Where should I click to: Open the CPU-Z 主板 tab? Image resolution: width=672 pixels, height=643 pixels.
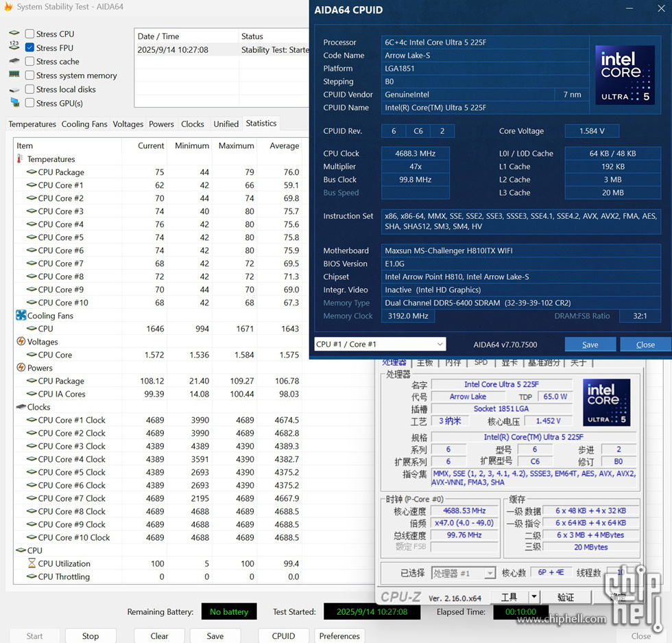tap(424, 362)
